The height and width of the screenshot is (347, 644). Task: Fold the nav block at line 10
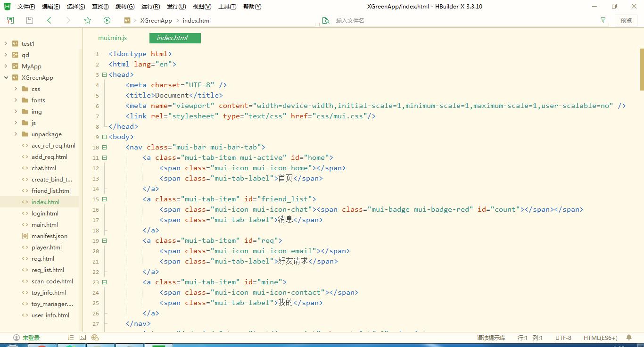[104, 147]
